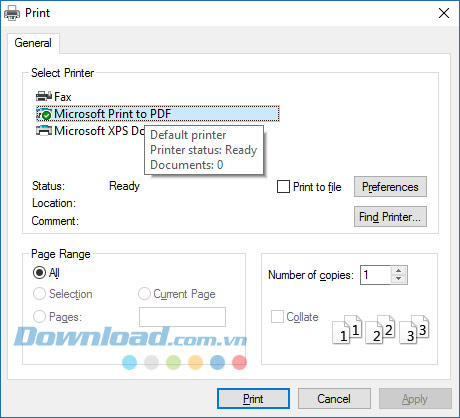This screenshot has width=460, height=418.
Task: Close the Print dialog window
Action: point(444,13)
